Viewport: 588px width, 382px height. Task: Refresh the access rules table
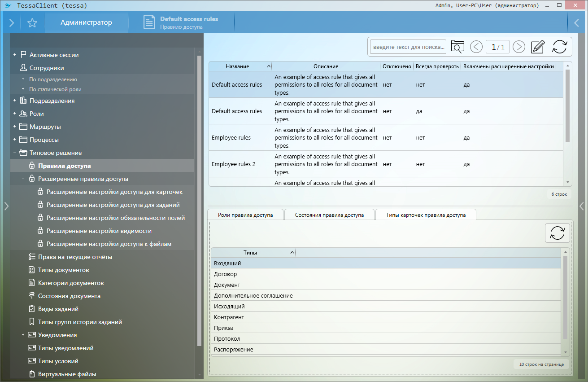point(560,47)
